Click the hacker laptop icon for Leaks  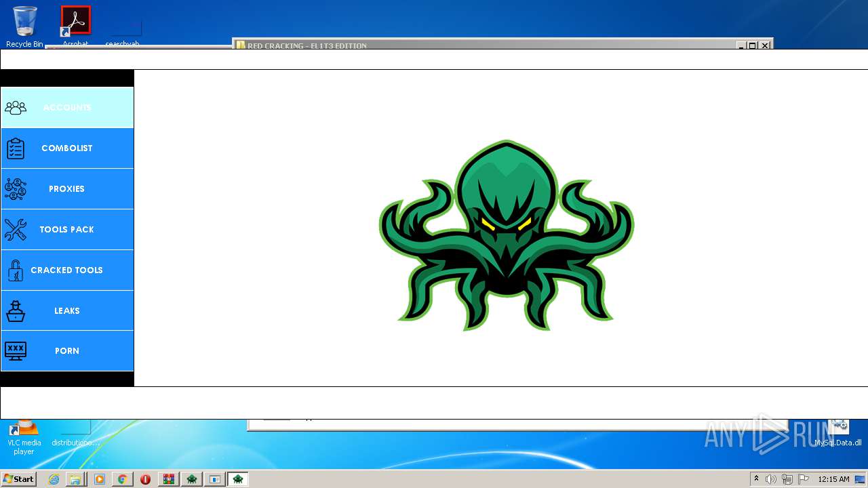16,310
